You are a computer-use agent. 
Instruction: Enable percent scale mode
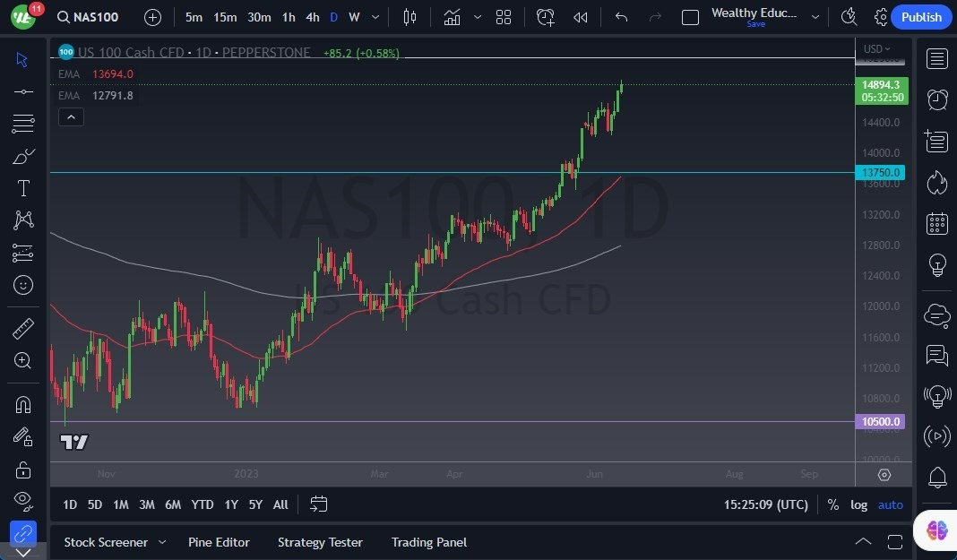[x=832, y=504]
